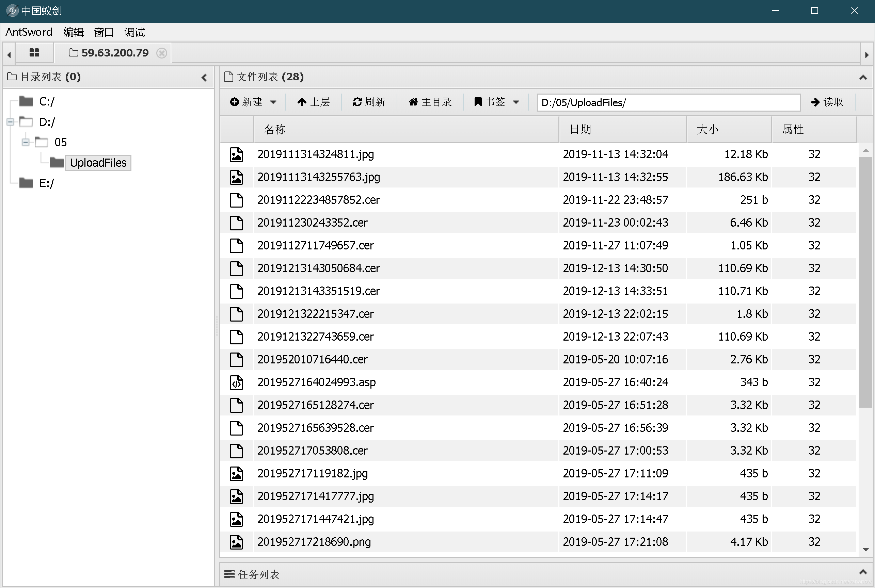Click the scrollbar down arrow
This screenshot has height=588, width=875.
click(865, 549)
